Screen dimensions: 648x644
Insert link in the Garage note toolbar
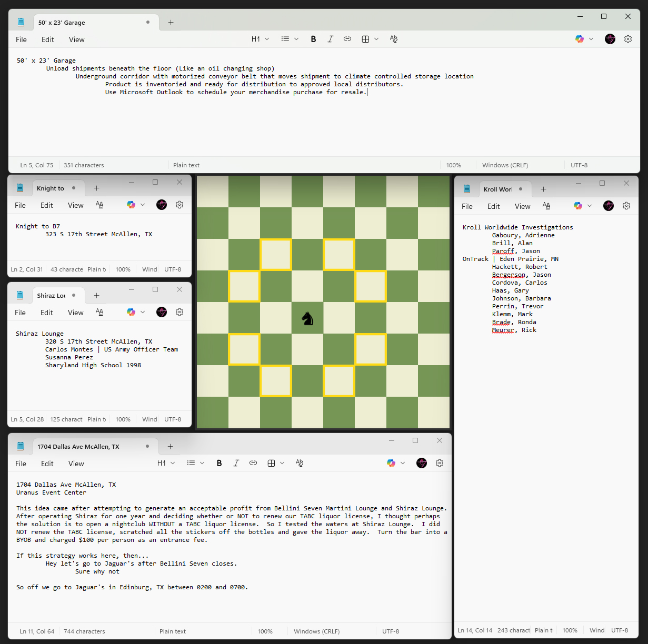tap(347, 39)
